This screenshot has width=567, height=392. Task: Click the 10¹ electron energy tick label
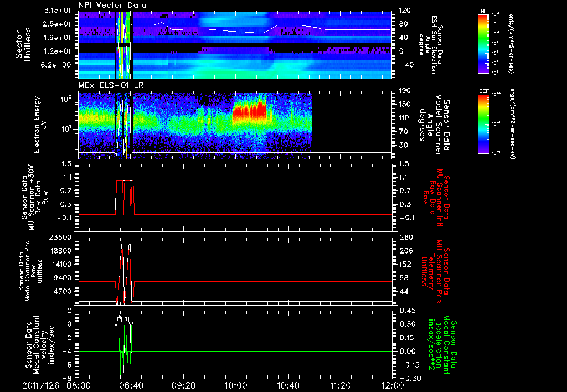pyautogui.click(x=68, y=129)
